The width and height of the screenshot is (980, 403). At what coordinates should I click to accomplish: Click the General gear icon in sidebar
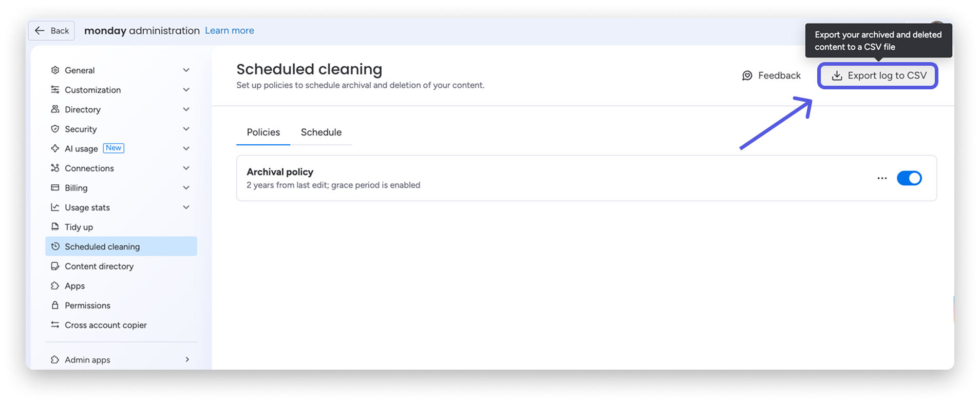[x=55, y=70]
